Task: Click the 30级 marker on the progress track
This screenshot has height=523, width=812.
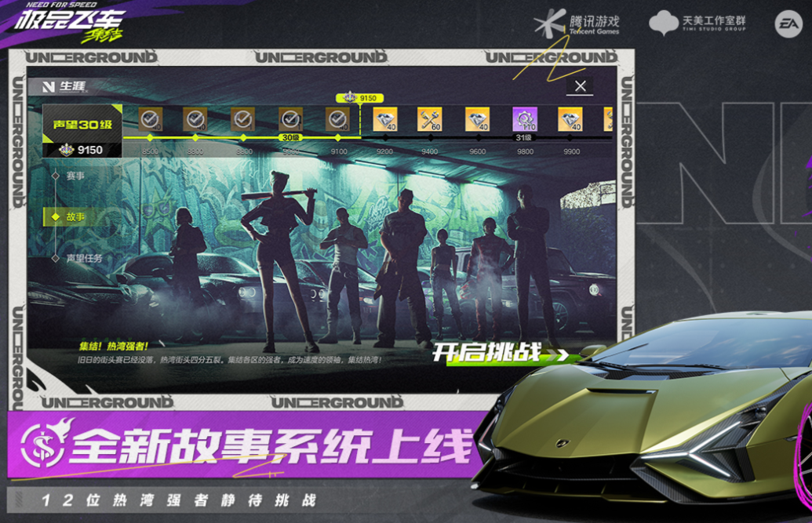Action: coord(290,138)
